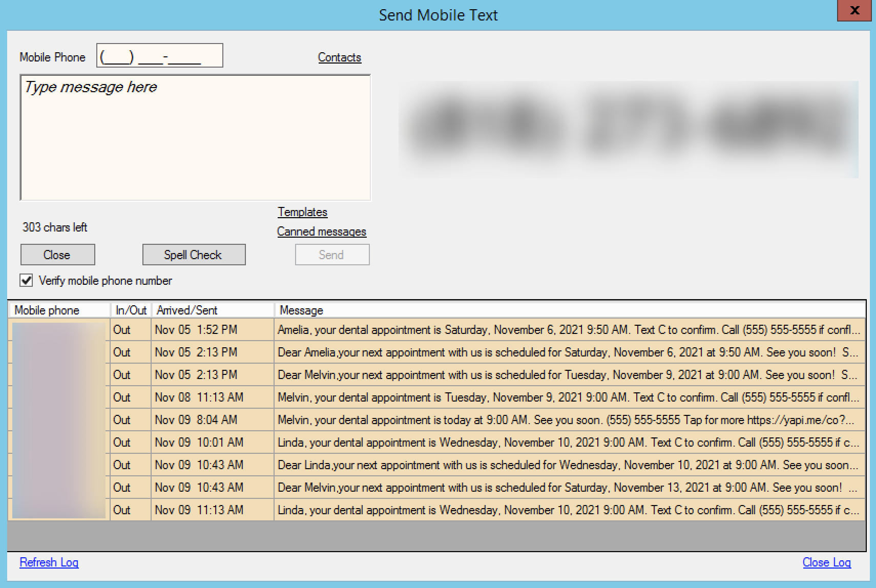Select the Nov 08 11:13 AM Melvin message

(x=569, y=397)
